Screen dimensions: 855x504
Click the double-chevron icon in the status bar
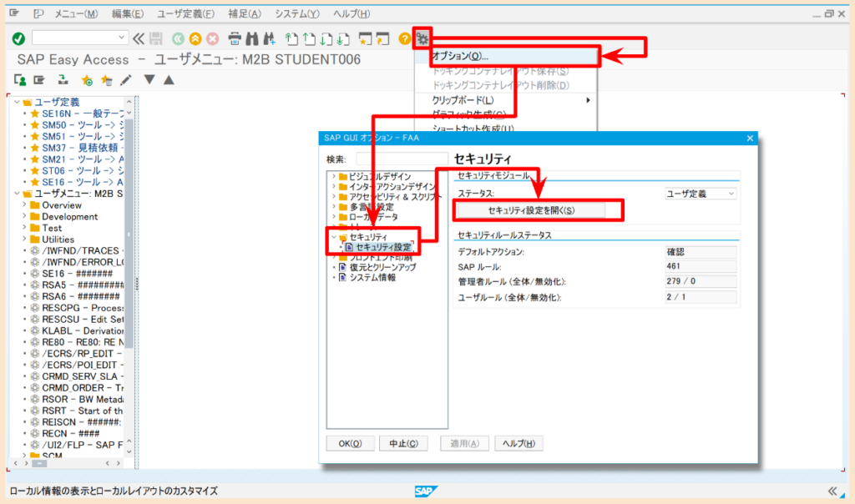[832, 491]
